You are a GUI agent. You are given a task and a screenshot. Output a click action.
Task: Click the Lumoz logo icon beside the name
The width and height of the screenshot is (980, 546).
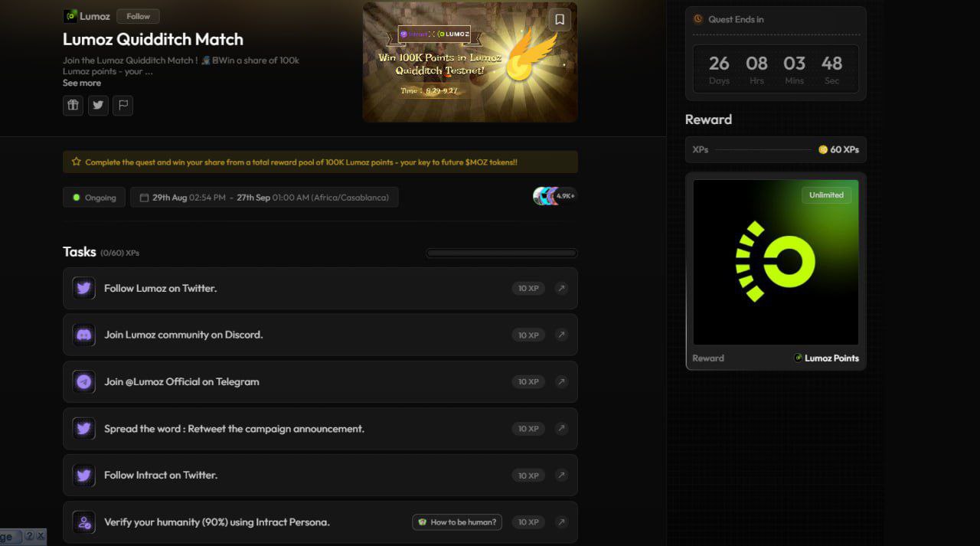coord(70,16)
